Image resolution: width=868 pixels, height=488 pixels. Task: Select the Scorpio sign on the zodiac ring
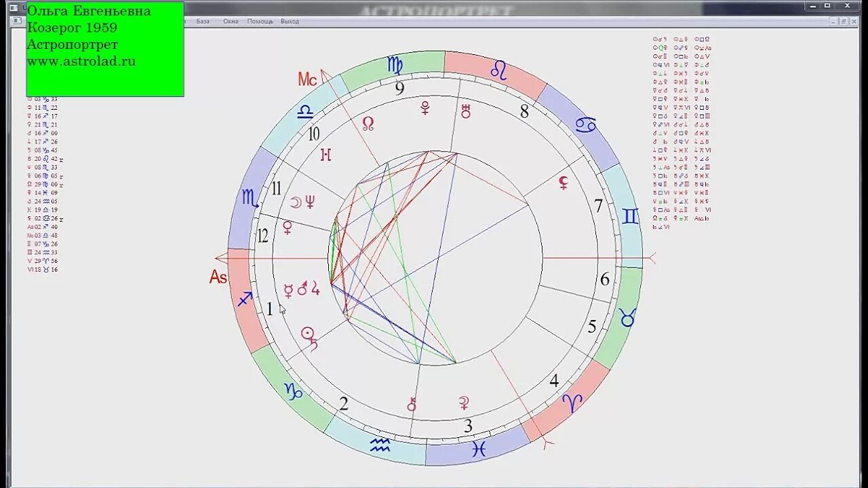point(250,198)
